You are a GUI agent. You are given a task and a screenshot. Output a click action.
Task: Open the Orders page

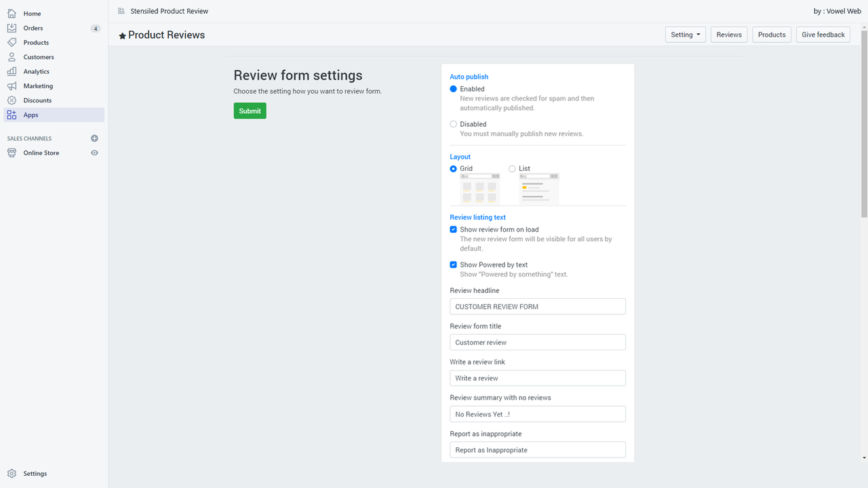click(x=33, y=28)
